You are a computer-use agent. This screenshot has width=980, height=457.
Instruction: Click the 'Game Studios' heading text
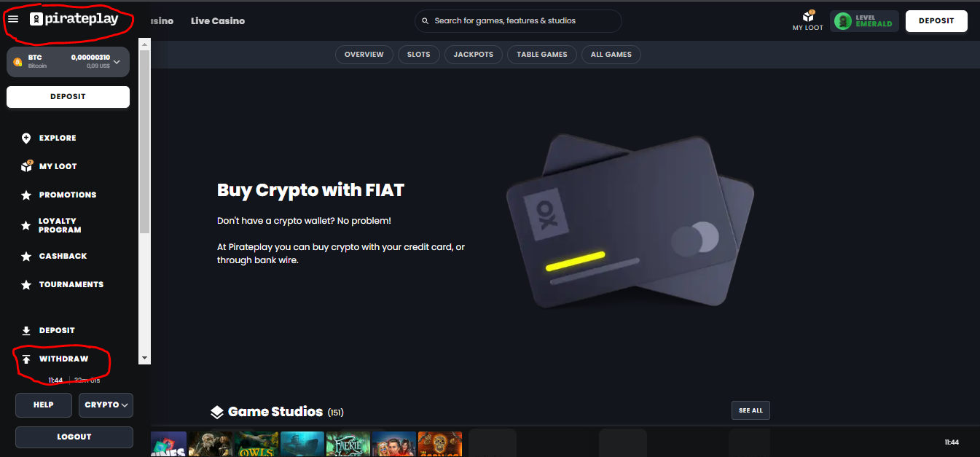(x=275, y=412)
